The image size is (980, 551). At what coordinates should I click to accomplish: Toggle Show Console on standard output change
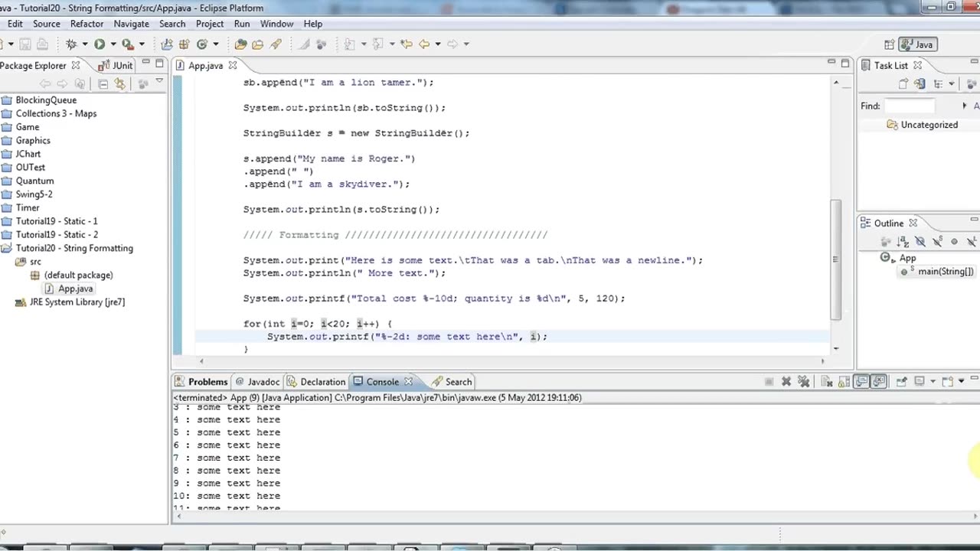point(862,381)
